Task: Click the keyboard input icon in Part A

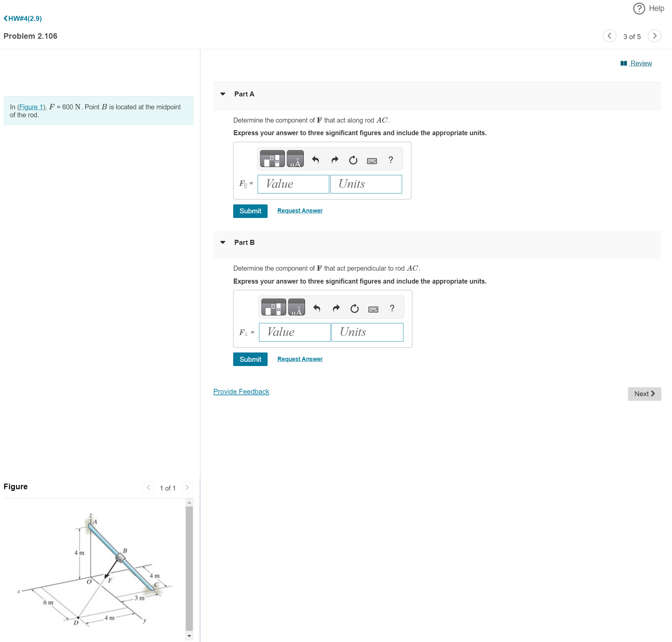Action: click(372, 160)
